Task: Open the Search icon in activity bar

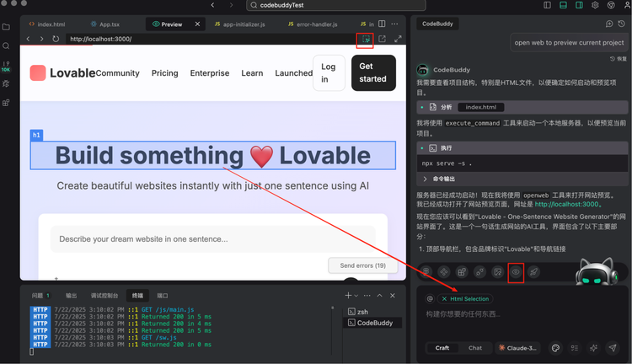Action: [x=6, y=45]
